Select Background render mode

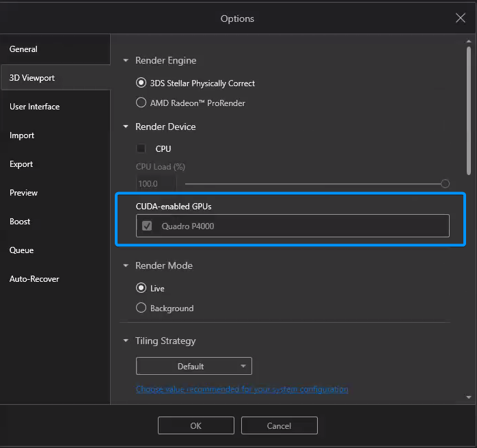(x=141, y=308)
